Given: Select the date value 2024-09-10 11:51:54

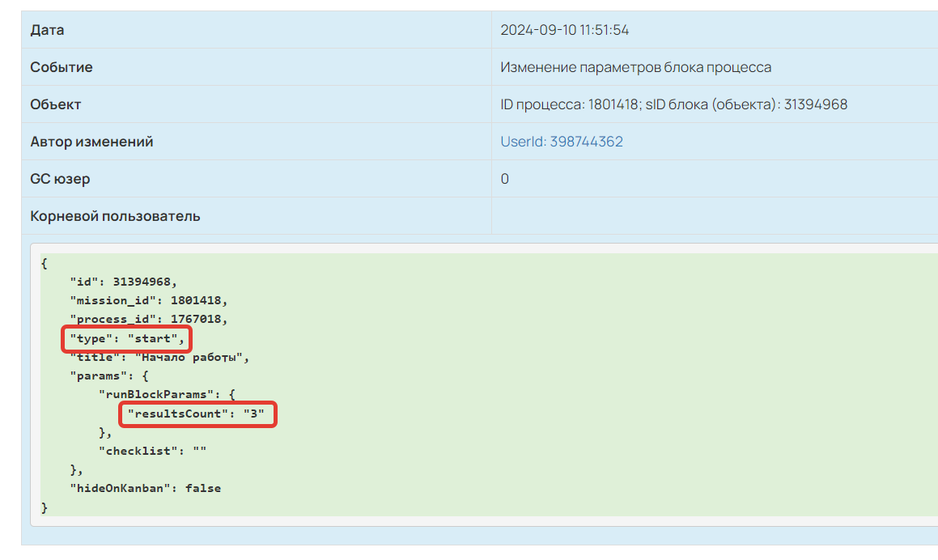Looking at the screenshot, I should pyautogui.click(x=564, y=30).
